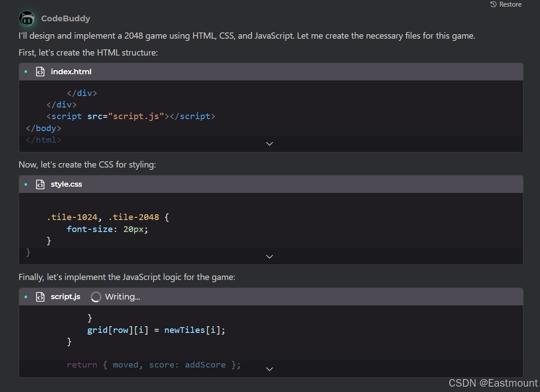Click the Restore history icon at top right
This screenshot has width=540, height=392.
point(493,4)
